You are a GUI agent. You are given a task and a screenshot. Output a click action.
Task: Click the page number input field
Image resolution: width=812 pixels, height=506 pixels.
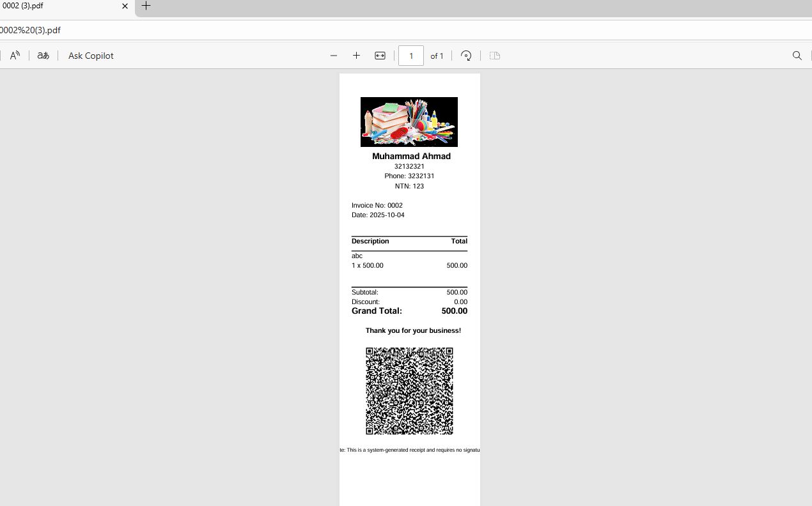[410, 56]
